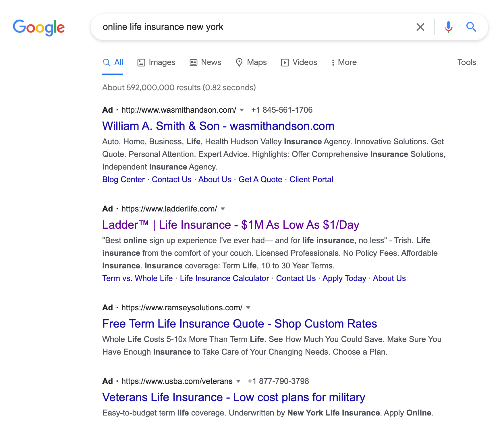The height and width of the screenshot is (427, 504).
Task: Click the Maps pin icon
Action: point(240,62)
